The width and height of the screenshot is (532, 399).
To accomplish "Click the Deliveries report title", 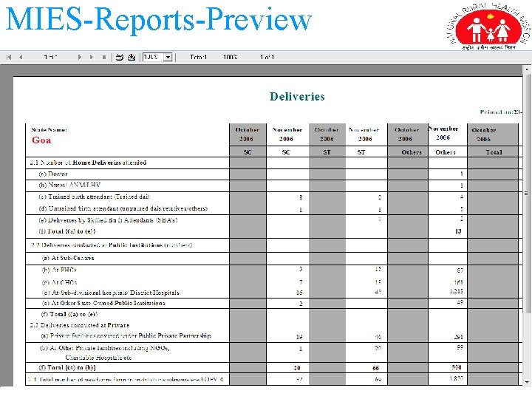I will point(297,97).
